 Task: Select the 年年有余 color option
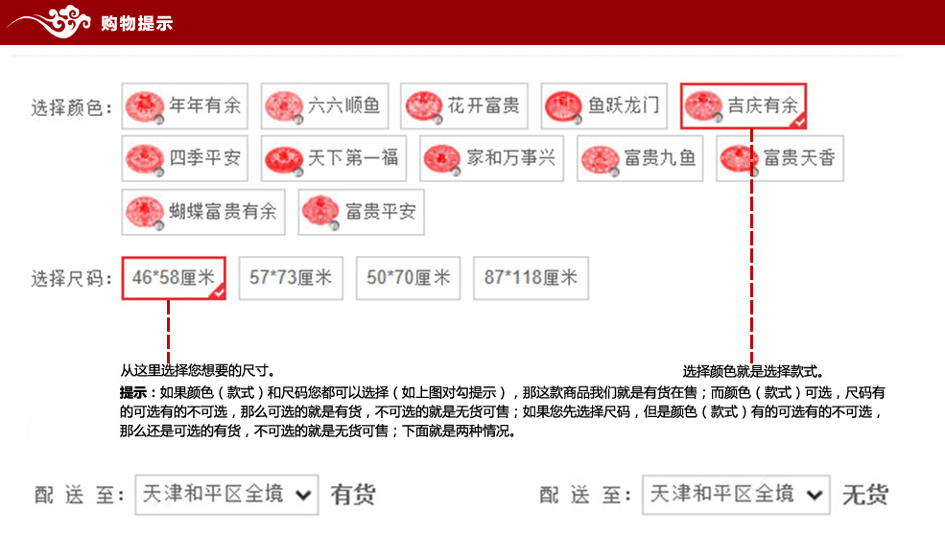coord(184,106)
